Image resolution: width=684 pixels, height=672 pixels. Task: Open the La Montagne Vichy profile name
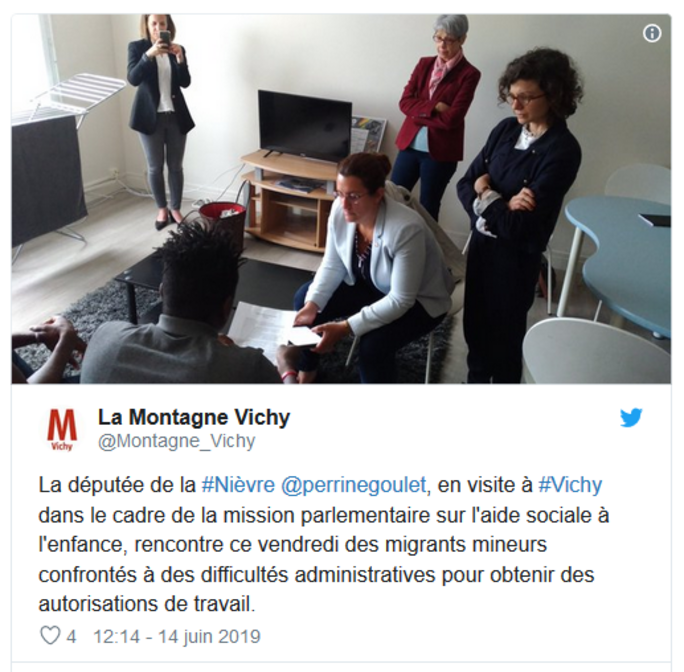pyautogui.click(x=194, y=417)
